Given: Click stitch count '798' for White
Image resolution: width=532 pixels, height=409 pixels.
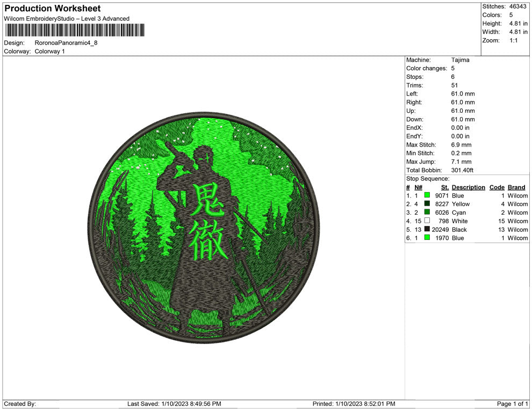Looking at the screenshot, I should tap(443, 221).
